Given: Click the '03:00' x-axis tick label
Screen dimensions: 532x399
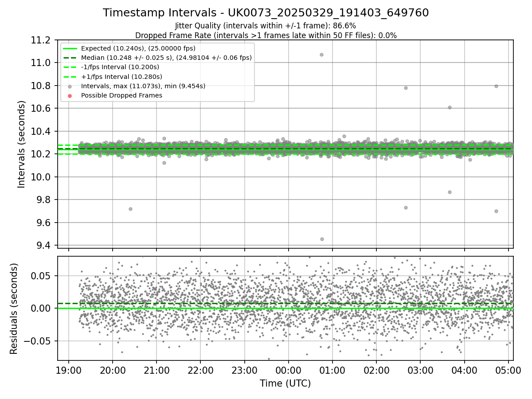Looking at the screenshot, I should pyautogui.click(x=420, y=370).
